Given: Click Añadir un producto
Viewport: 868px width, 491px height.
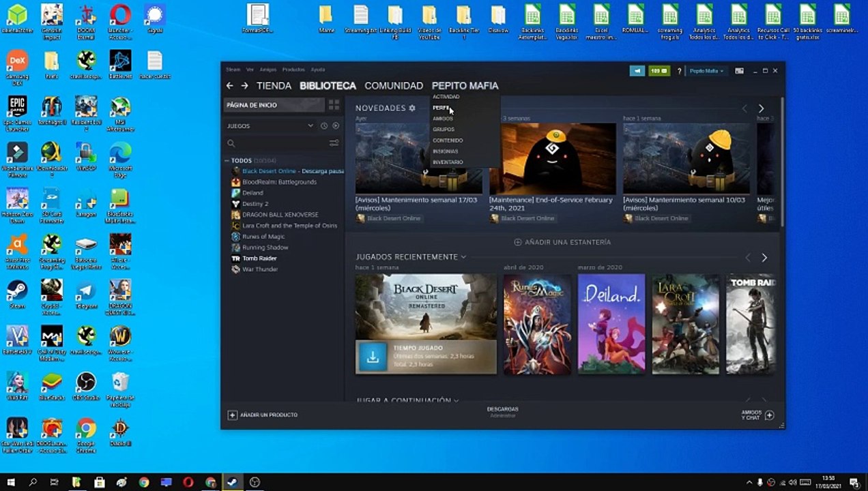Looking at the screenshot, I should tap(263, 415).
